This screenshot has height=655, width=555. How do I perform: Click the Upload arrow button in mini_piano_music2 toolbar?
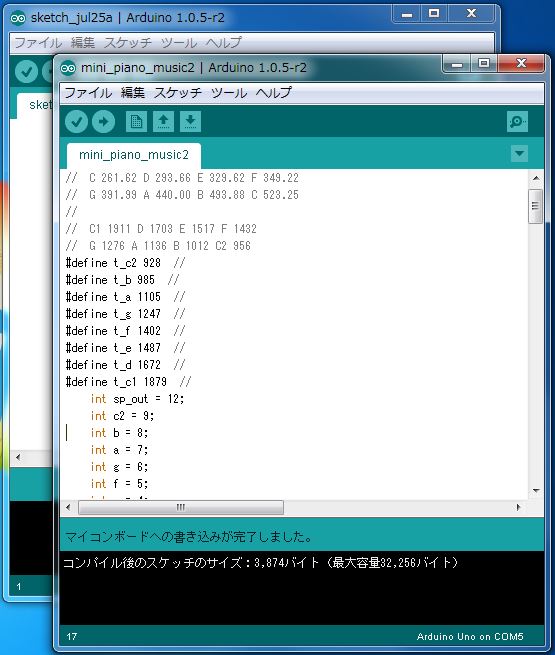pos(104,122)
